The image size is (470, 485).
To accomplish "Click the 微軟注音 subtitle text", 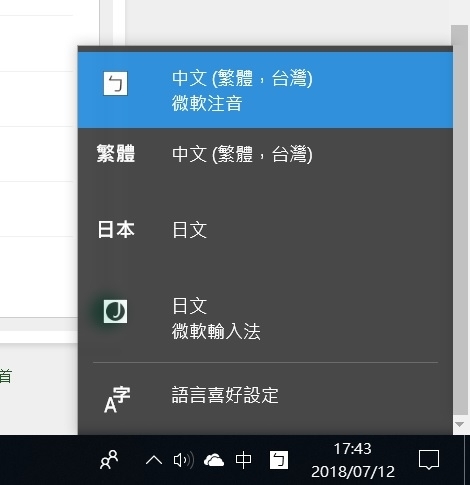I will (207, 103).
